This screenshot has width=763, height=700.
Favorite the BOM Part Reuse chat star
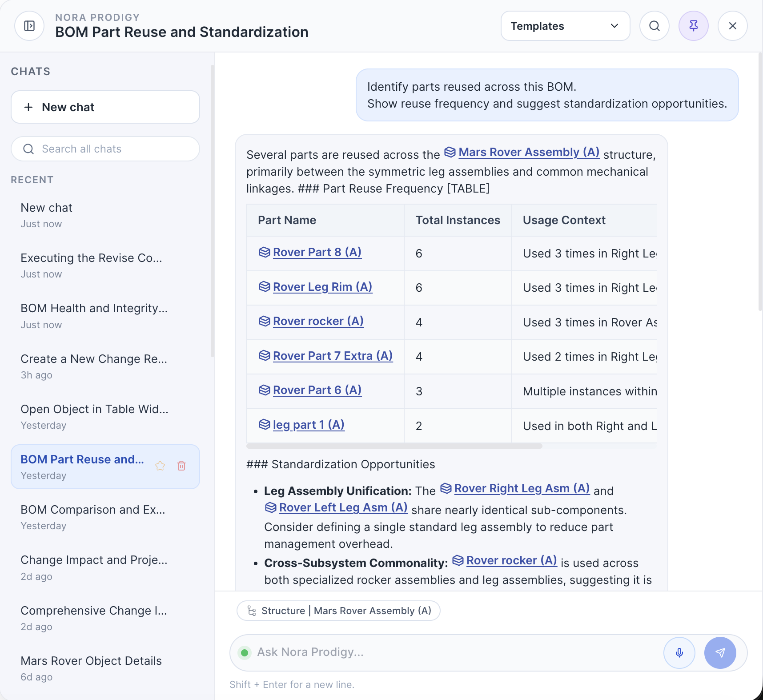[x=160, y=466]
